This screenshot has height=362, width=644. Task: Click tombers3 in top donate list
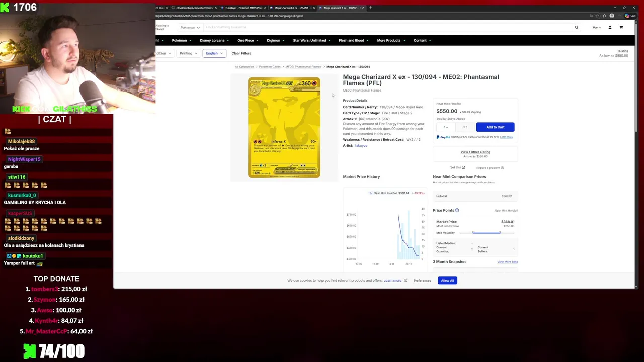click(x=45, y=289)
